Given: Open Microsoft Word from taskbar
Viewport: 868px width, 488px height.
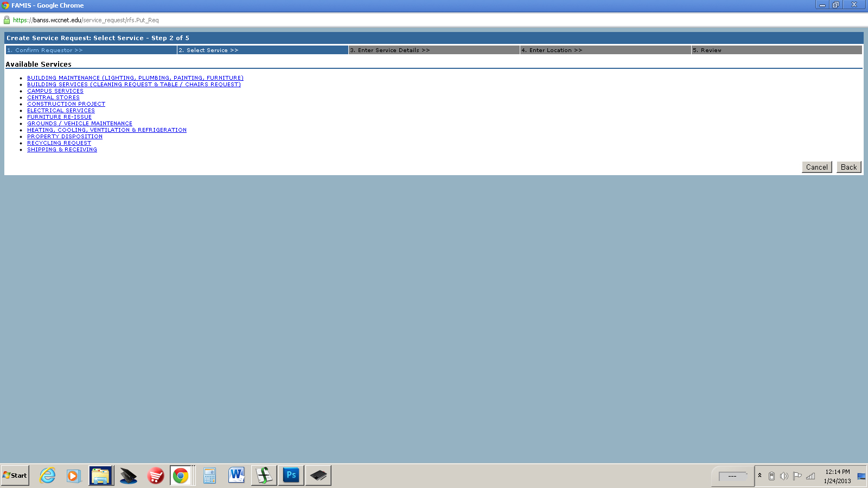Looking at the screenshot, I should click(237, 476).
